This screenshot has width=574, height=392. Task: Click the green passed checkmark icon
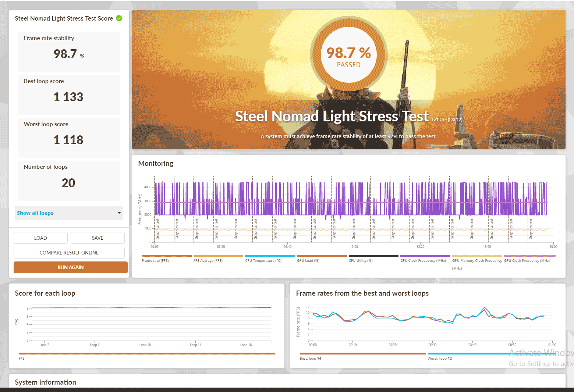pos(119,18)
